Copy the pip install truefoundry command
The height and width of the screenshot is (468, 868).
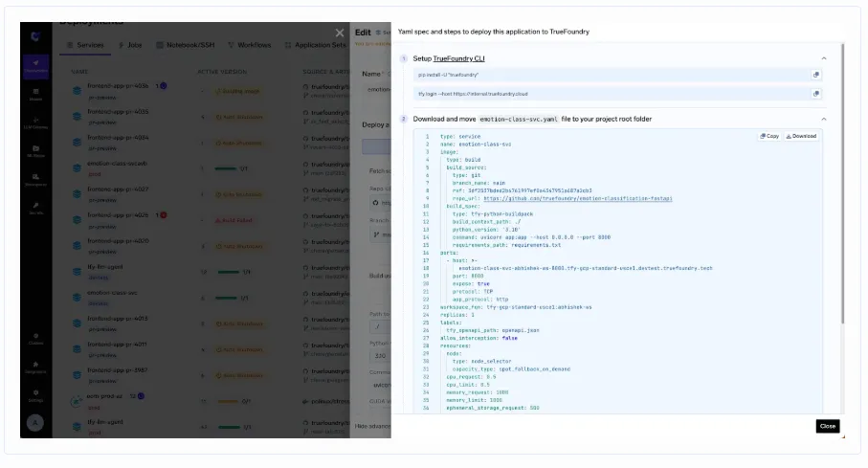click(x=815, y=75)
